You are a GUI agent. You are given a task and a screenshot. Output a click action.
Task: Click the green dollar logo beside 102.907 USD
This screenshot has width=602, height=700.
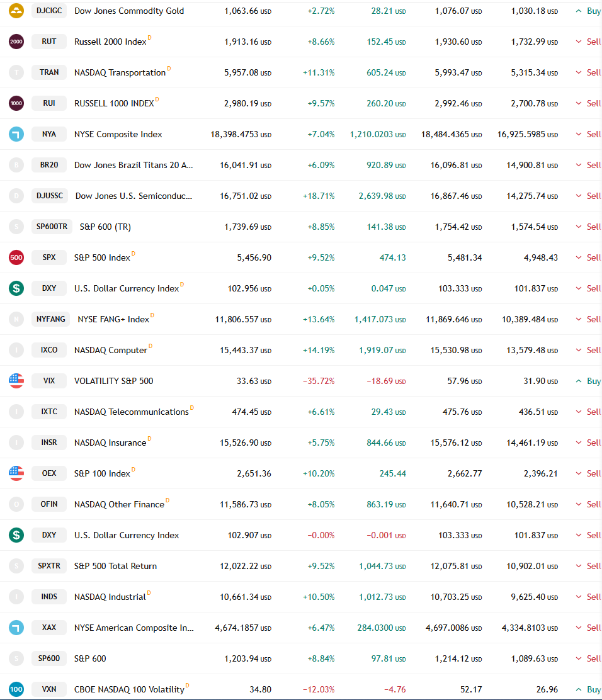[16, 535]
